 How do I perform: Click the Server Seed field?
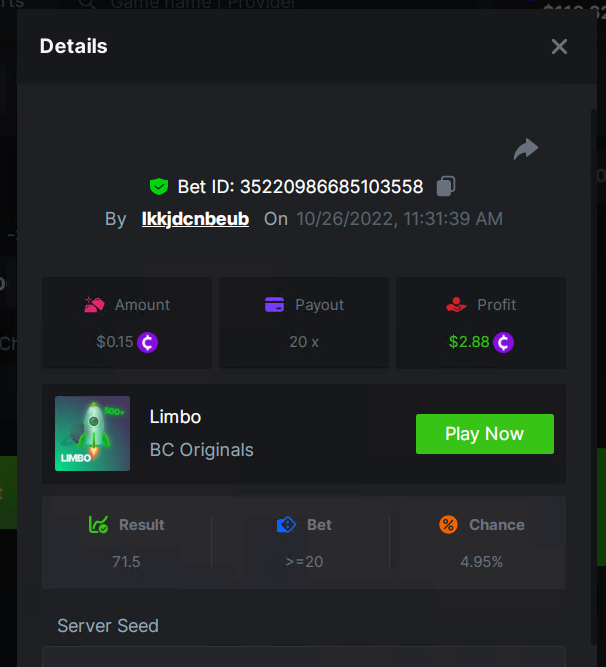tap(303, 657)
